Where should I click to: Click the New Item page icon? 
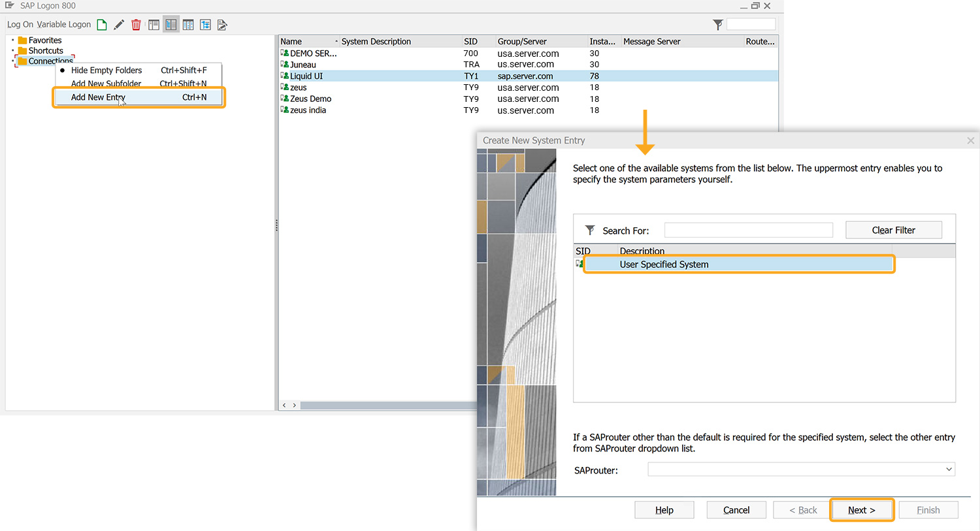click(102, 25)
